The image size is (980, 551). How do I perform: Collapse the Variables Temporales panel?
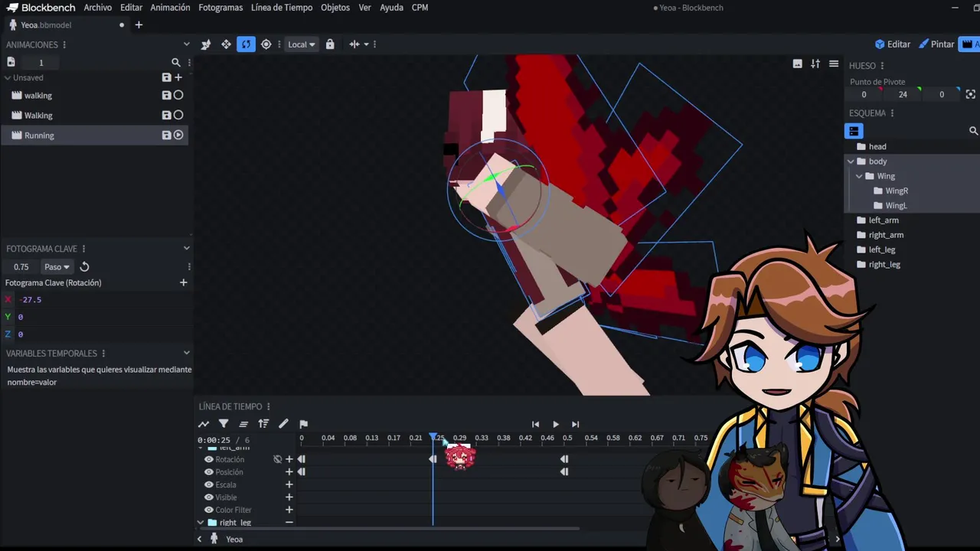point(186,354)
